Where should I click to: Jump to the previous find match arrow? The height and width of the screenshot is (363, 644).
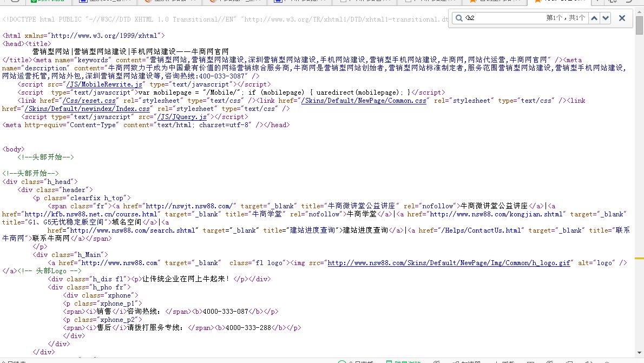[594, 18]
